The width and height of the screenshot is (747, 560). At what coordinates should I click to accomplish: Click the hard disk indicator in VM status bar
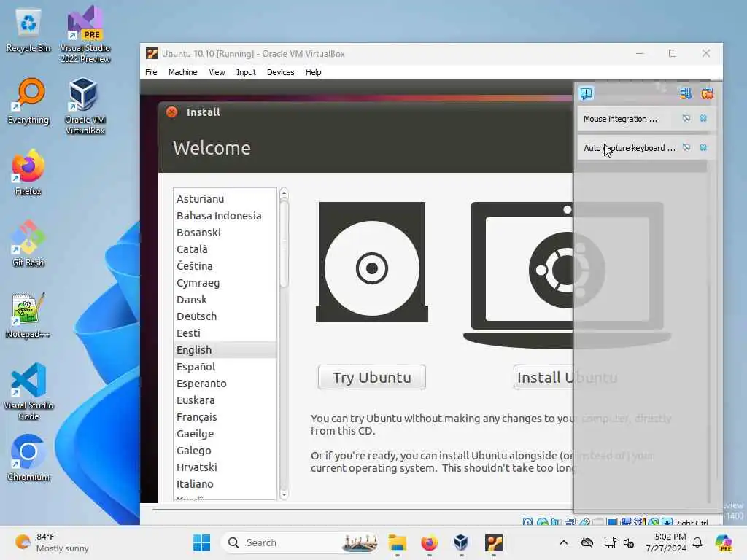[528, 522]
